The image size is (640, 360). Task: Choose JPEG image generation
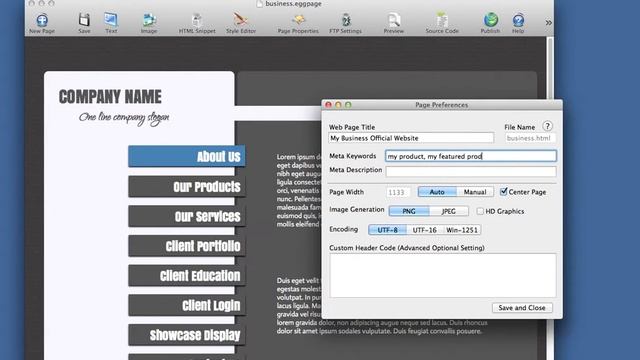(449, 211)
